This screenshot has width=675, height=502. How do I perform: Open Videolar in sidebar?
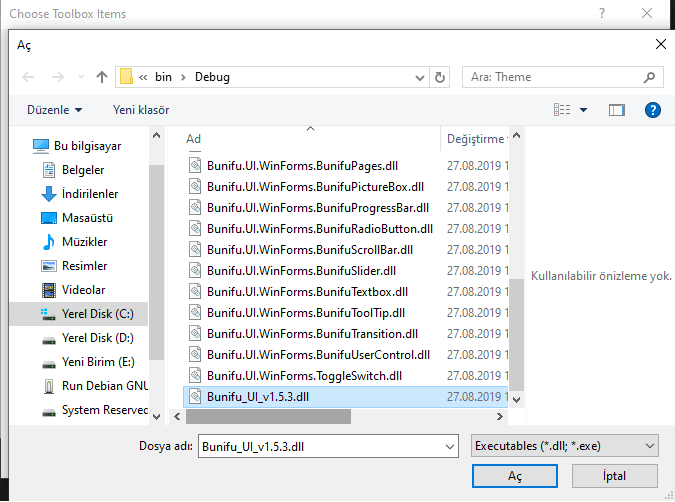[83, 290]
